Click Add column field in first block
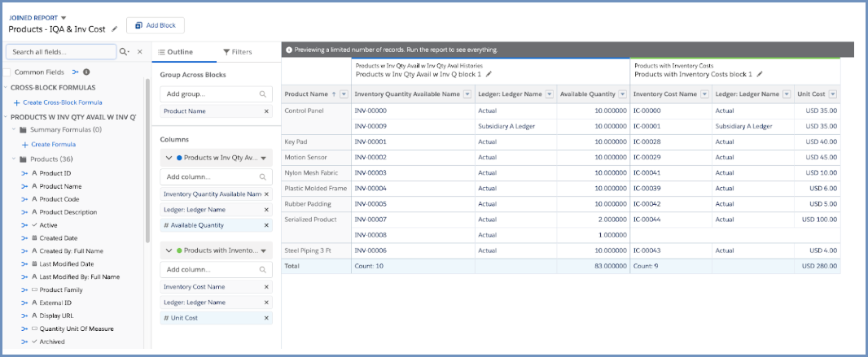 click(216, 176)
